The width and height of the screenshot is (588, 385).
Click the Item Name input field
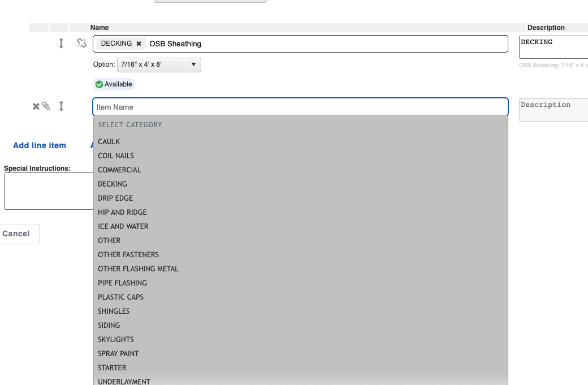pyautogui.click(x=300, y=107)
